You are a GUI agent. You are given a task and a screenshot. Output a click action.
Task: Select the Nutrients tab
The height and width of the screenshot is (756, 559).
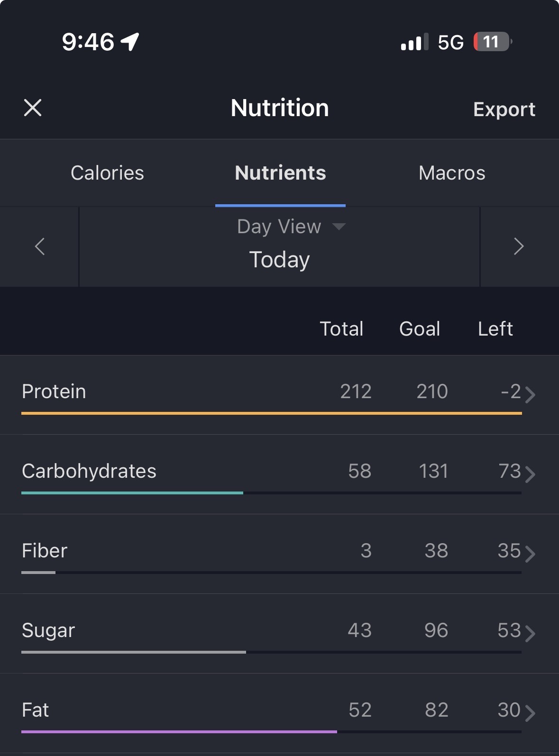coord(280,173)
